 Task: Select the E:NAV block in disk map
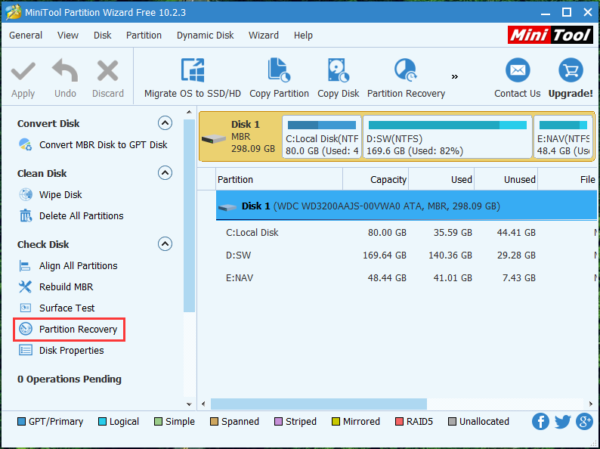[563, 137]
